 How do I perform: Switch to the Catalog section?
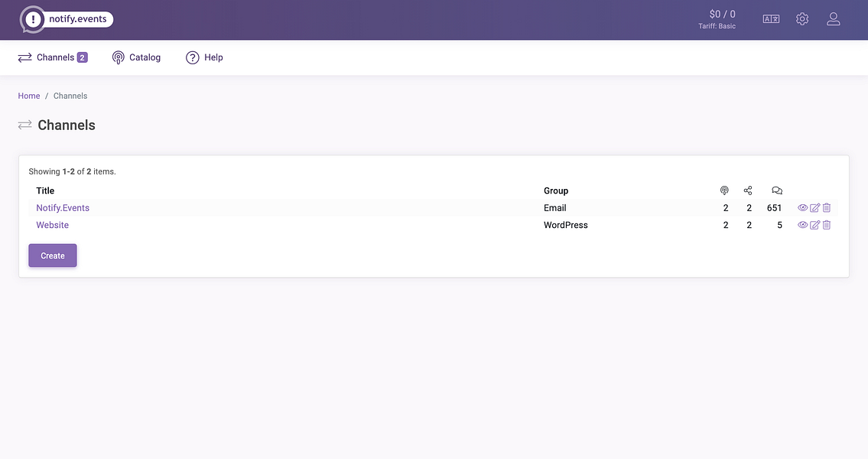(x=136, y=57)
